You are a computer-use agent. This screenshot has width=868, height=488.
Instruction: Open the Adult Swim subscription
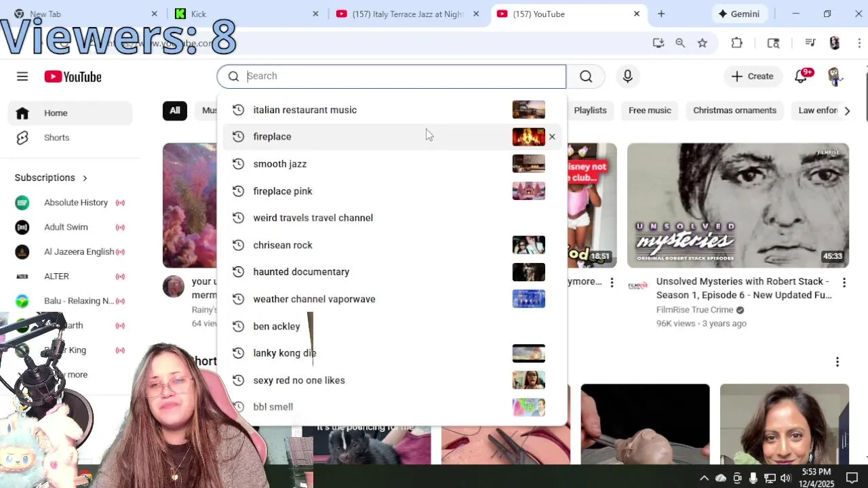[71, 227]
